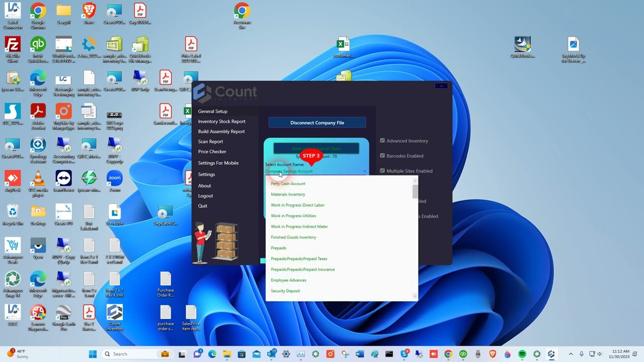Open the Scan Report menu item
The height and width of the screenshot is (362, 644).
210,141
